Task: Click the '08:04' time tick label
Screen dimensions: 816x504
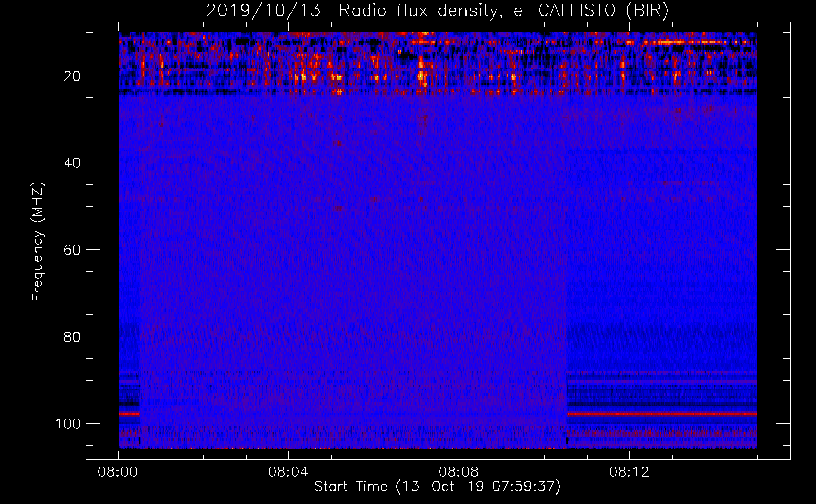Action: 288,472
